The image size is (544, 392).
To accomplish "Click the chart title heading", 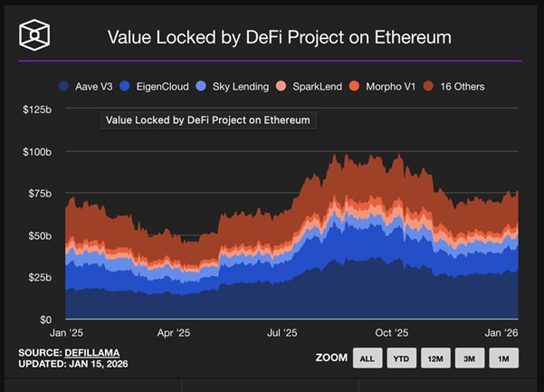I will click(279, 37).
